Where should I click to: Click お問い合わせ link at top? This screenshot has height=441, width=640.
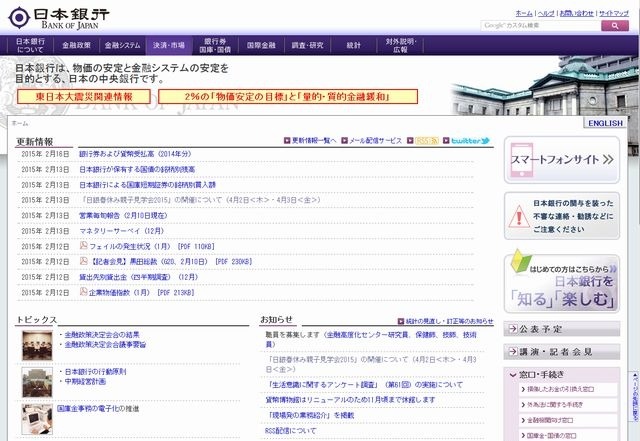point(576,13)
